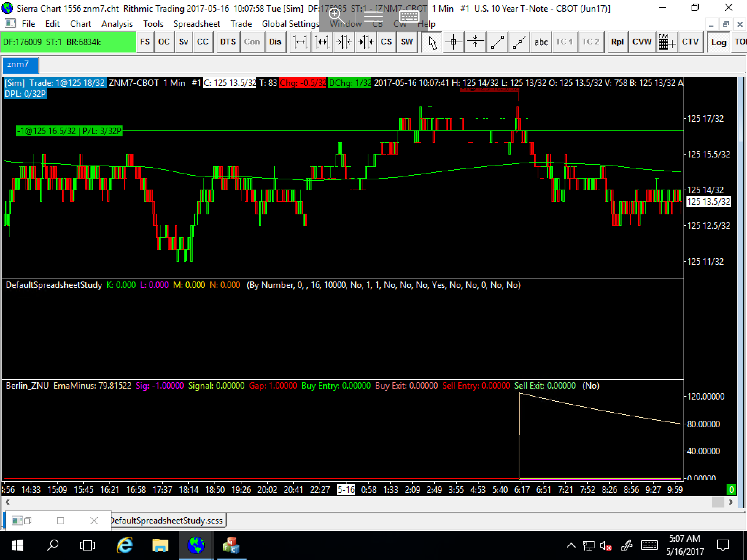Screen dimensions: 747x560
Task: Select the line drawing tool
Action: [497, 42]
